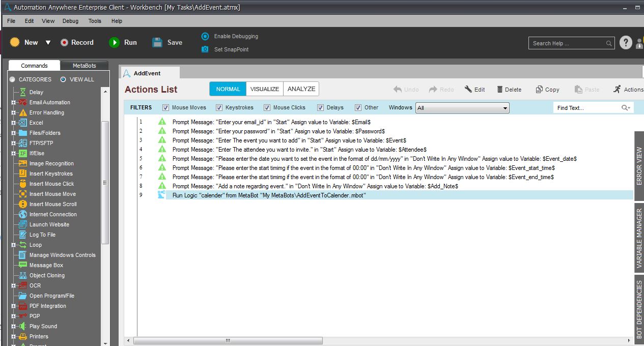Toggle the Keystrokes filter checkbox

[219, 107]
